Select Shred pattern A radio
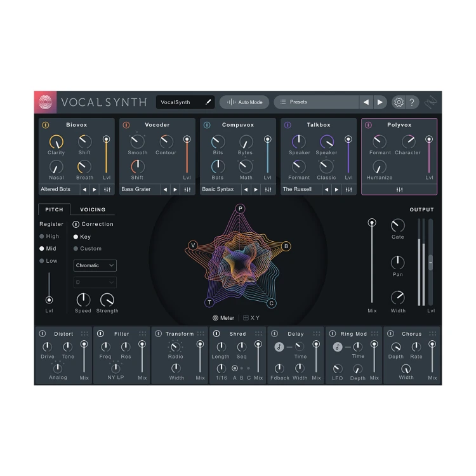This screenshot has height=476, width=476. pos(235,368)
